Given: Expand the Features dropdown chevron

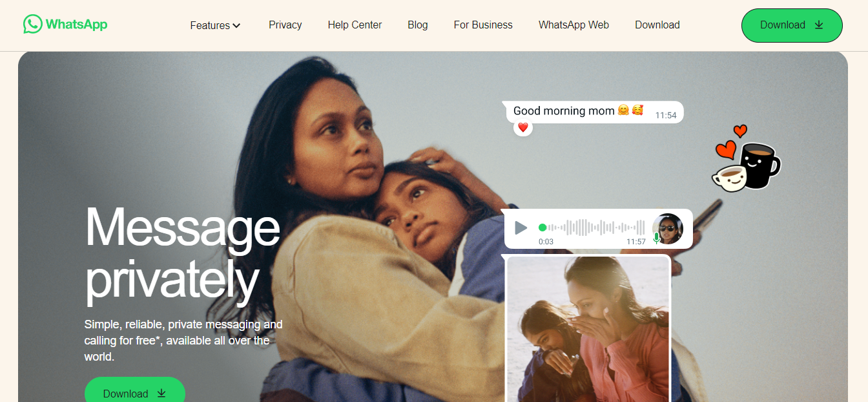Looking at the screenshot, I should click(236, 26).
